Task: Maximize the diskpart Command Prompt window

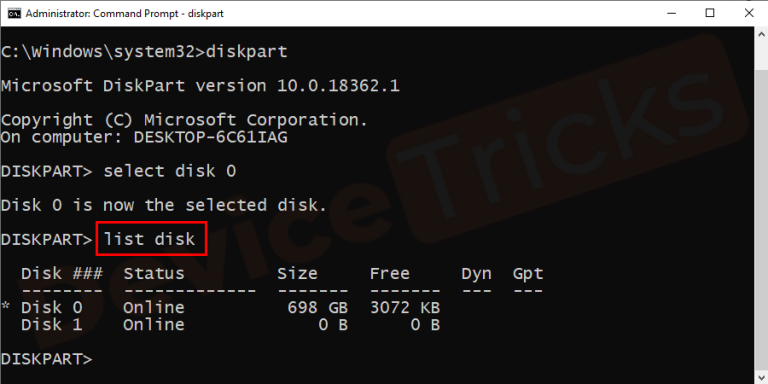Action: coord(710,13)
